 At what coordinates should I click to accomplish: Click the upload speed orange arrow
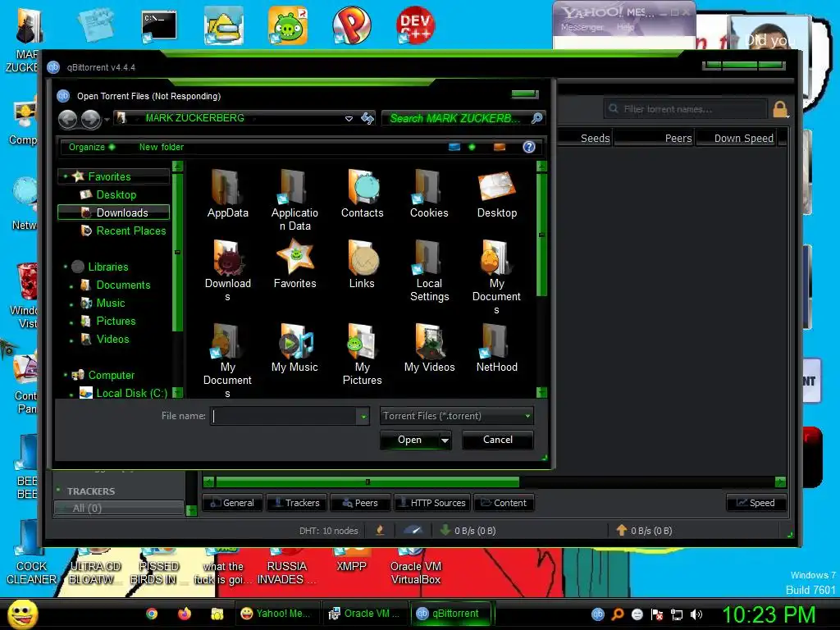tap(622, 531)
